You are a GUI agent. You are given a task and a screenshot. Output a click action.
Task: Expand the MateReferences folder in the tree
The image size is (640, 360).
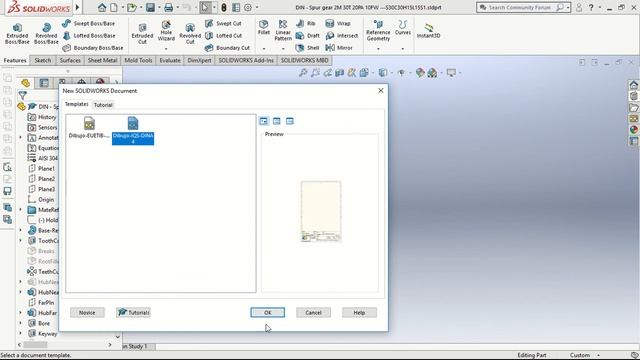(x=20, y=210)
